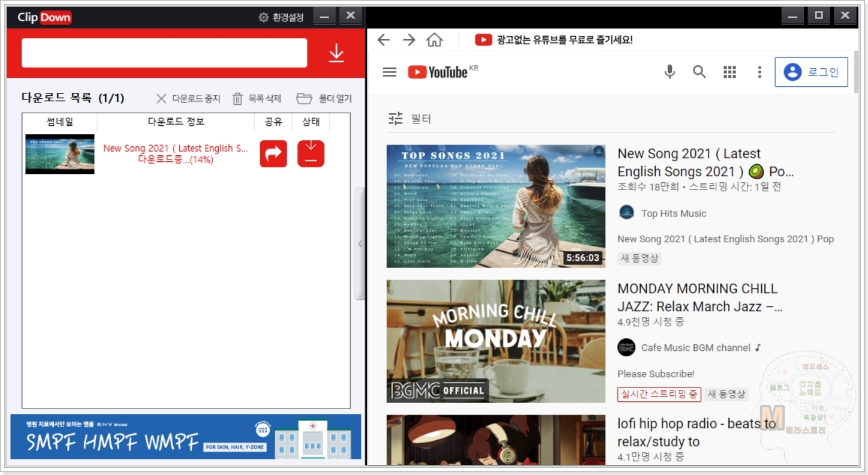Start YouTube voice search microphone
868x475 pixels.
point(670,72)
